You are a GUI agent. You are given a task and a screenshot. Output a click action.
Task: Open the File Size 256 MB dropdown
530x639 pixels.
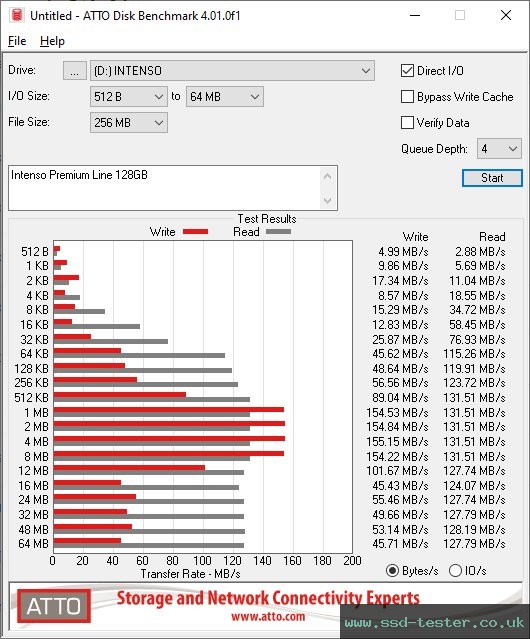tap(129, 123)
